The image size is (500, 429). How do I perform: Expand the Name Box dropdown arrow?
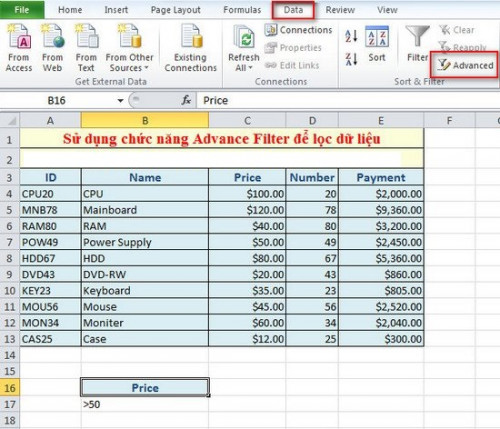(120, 100)
